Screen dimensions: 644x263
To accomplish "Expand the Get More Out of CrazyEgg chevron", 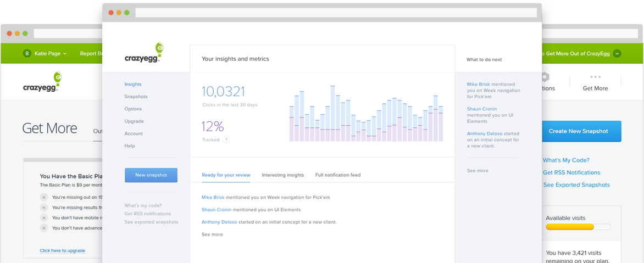I will [617, 53].
